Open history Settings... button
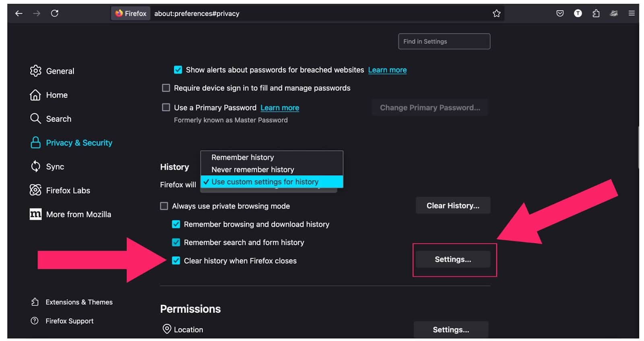This screenshot has height=341, width=644. point(453,259)
